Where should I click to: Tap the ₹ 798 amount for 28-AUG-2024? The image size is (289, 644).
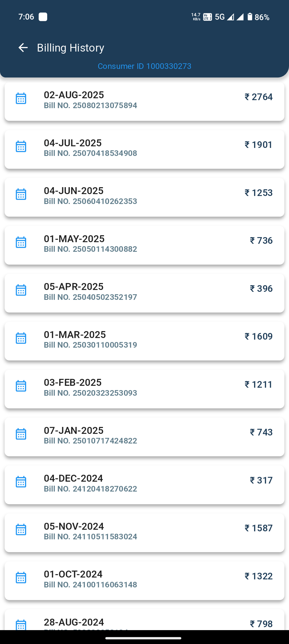pos(261,624)
